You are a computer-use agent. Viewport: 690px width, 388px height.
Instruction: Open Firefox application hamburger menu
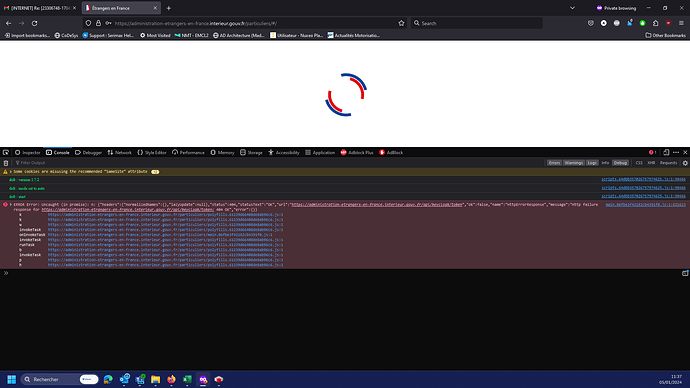[x=681, y=23]
